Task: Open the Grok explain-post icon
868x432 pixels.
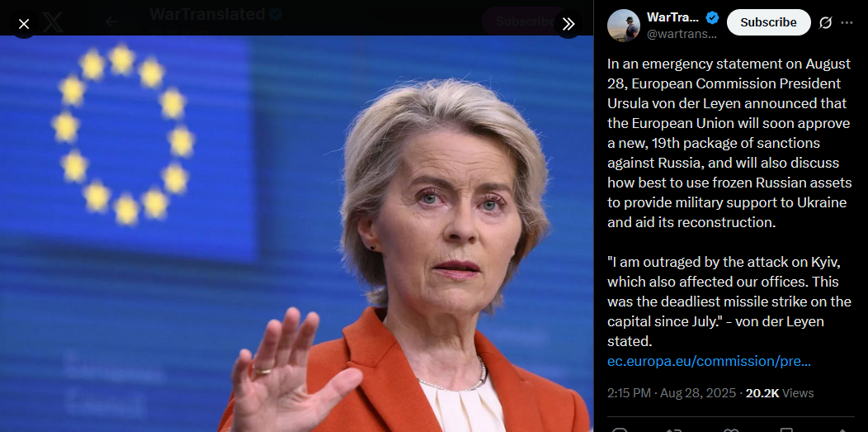Action: pyautogui.click(x=825, y=22)
